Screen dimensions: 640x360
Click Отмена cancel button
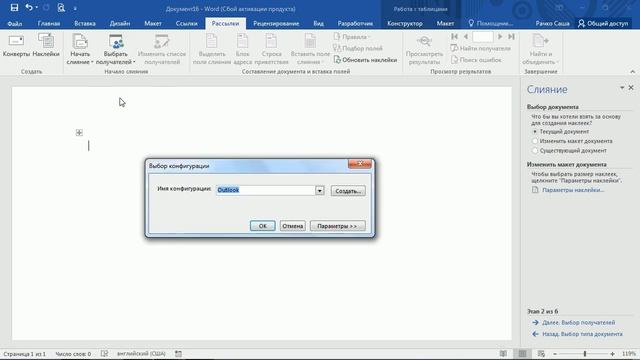tap(293, 226)
